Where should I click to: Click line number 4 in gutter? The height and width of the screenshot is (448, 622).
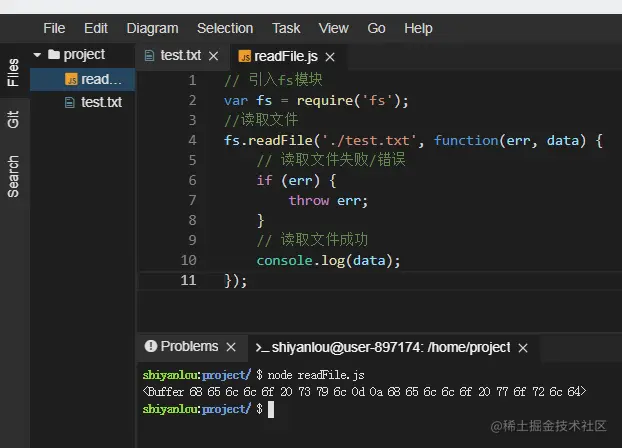(192, 140)
